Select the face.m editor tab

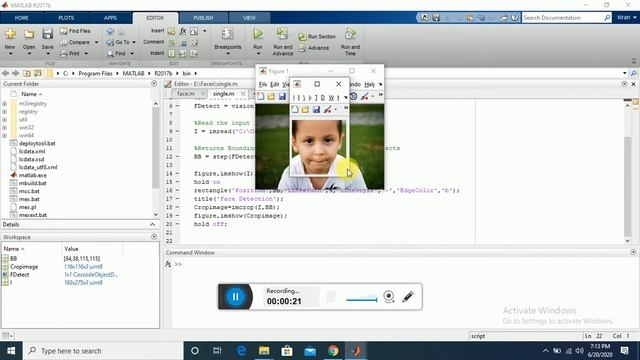coord(186,94)
